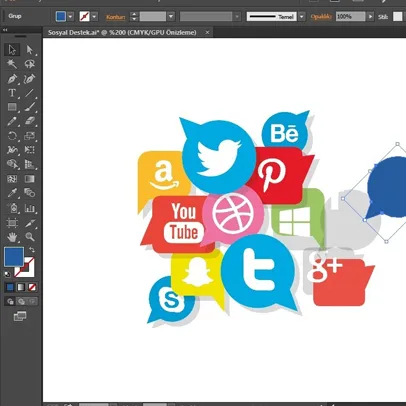
Task: Enable Draw Behind mode
Action: (21, 301)
